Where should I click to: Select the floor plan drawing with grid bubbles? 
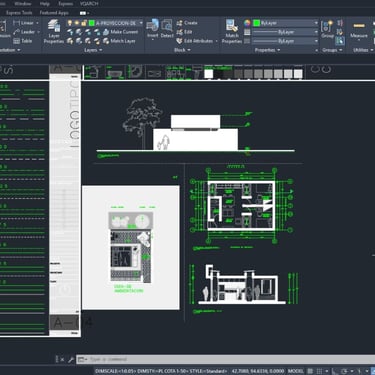pyautogui.click(x=241, y=207)
